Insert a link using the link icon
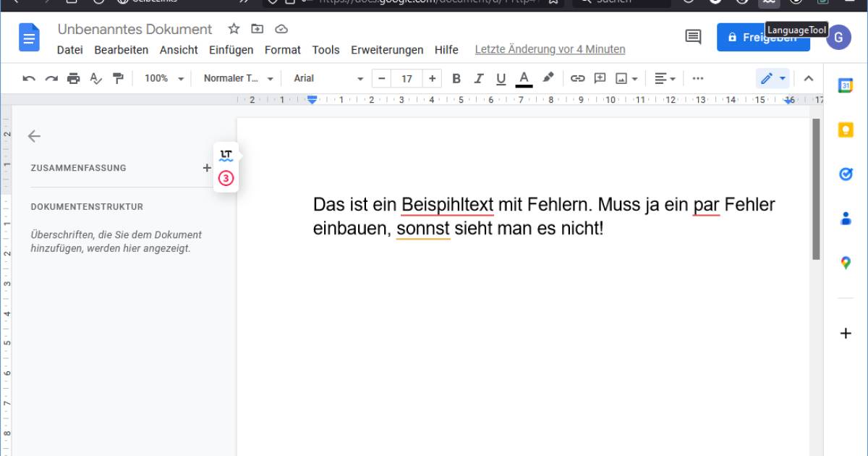 [577, 78]
